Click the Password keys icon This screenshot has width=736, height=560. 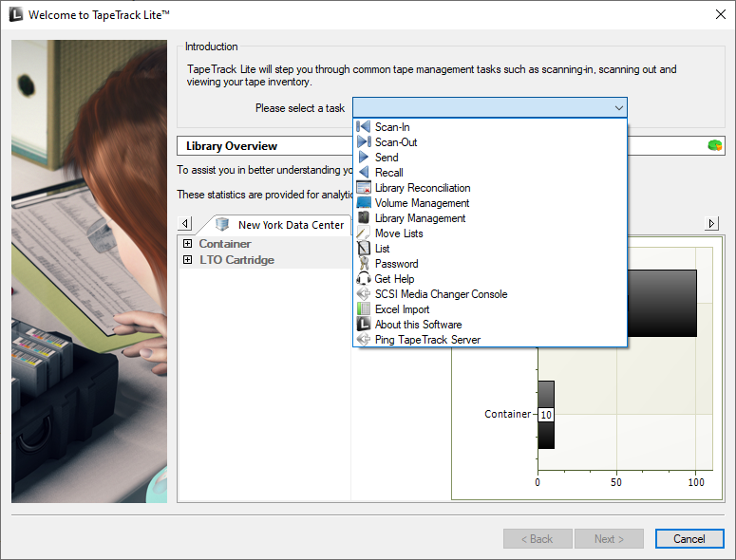point(364,263)
